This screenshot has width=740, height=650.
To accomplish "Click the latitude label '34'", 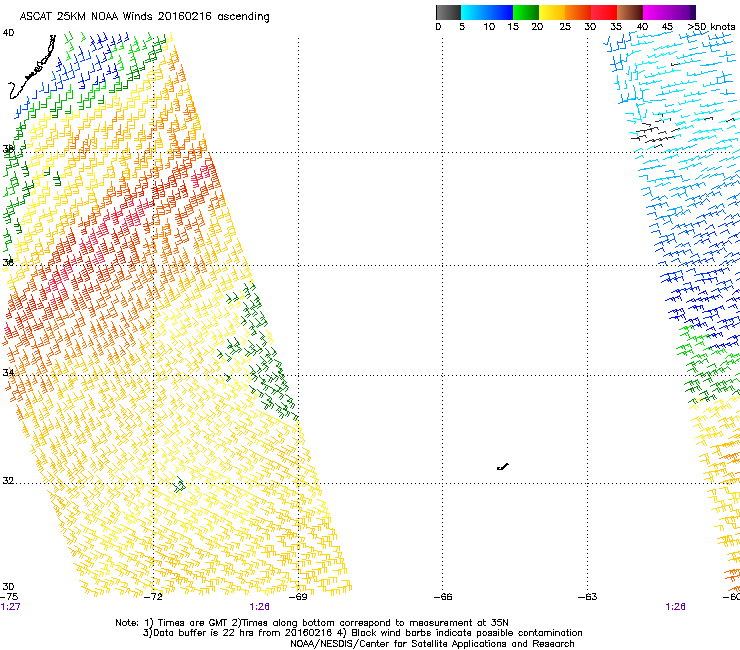I will tap(8, 372).
